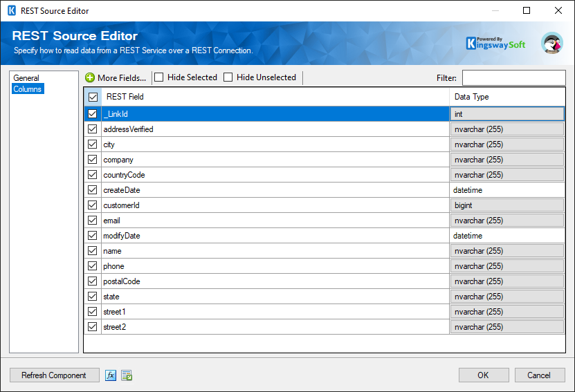Screen dimensions: 575x392
Task: Select the modifyDate field name
Action: click(122, 236)
